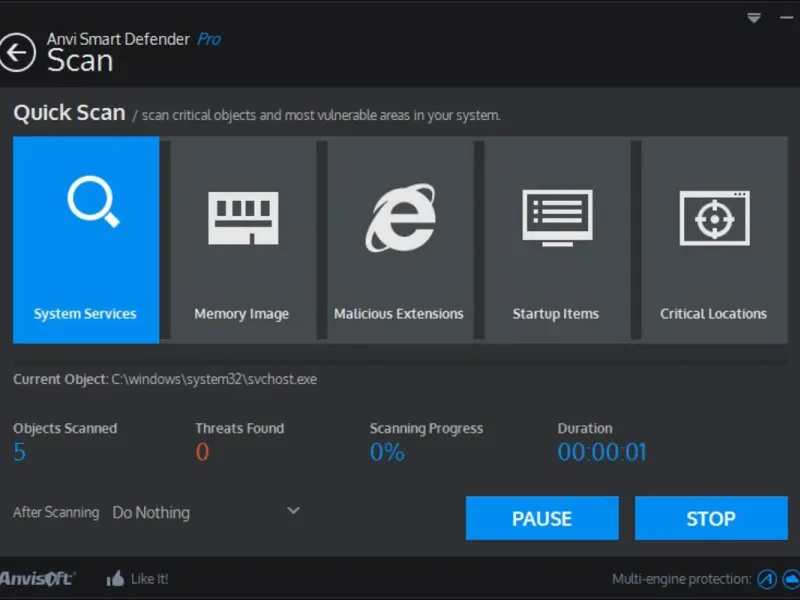
Task: Click the Malicious Extensions browser icon
Action: click(400, 217)
